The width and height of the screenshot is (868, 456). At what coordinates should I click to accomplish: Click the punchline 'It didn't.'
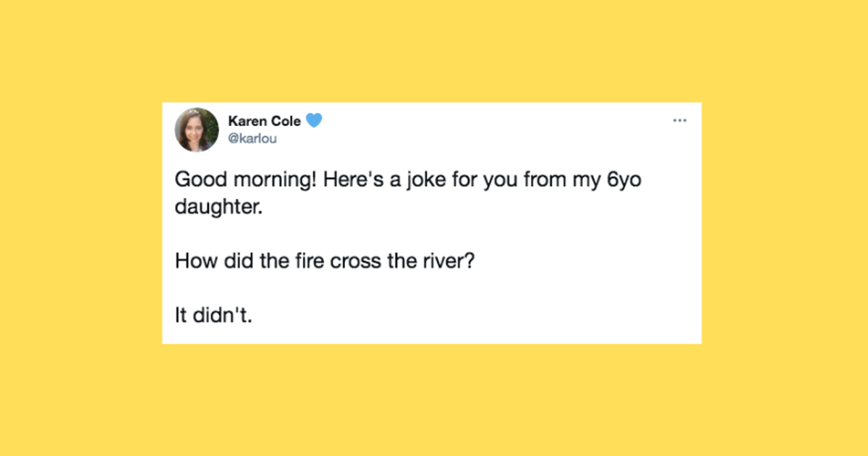coord(212,315)
